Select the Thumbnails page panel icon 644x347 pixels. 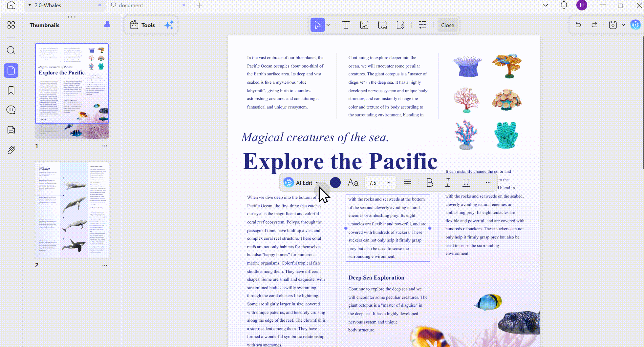pos(11,71)
